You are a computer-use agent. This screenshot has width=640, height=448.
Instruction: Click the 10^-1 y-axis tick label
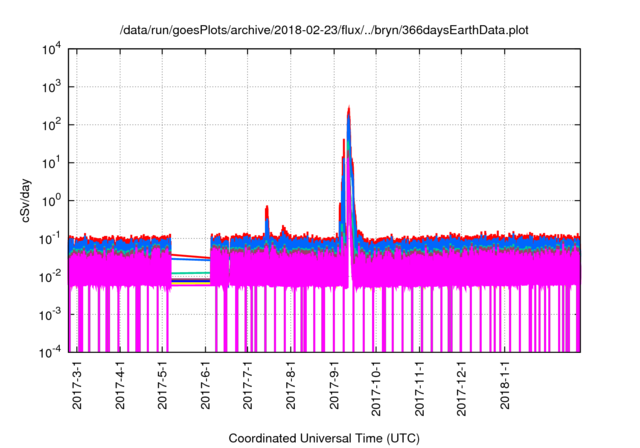click(x=51, y=238)
